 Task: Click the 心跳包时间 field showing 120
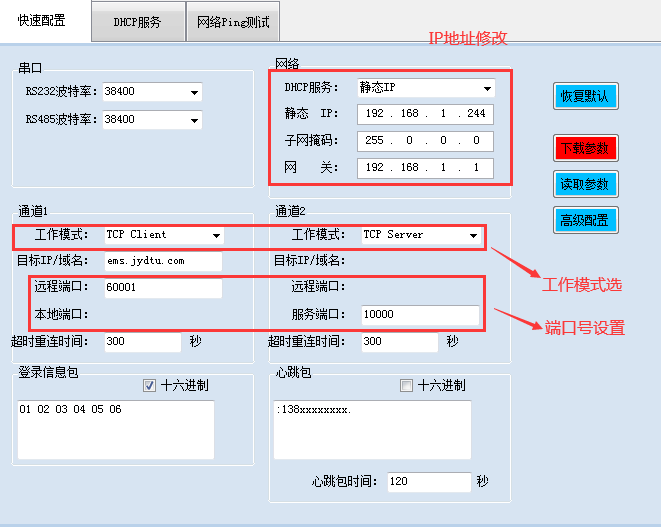428,482
